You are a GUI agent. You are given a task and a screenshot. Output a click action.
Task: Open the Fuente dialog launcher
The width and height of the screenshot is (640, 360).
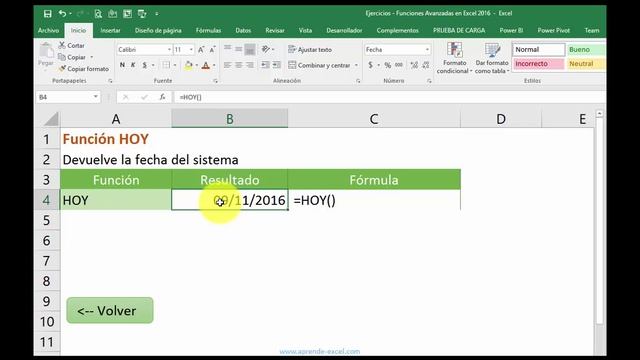coord(215,81)
